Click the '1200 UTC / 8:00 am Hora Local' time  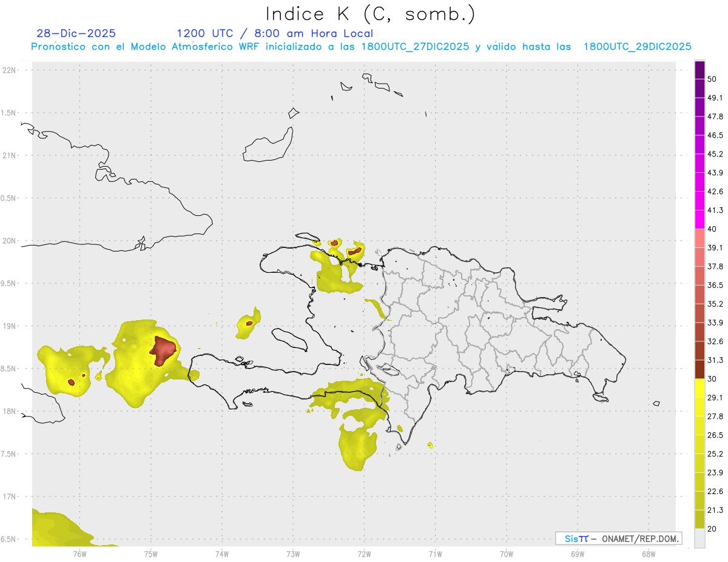coord(275,33)
